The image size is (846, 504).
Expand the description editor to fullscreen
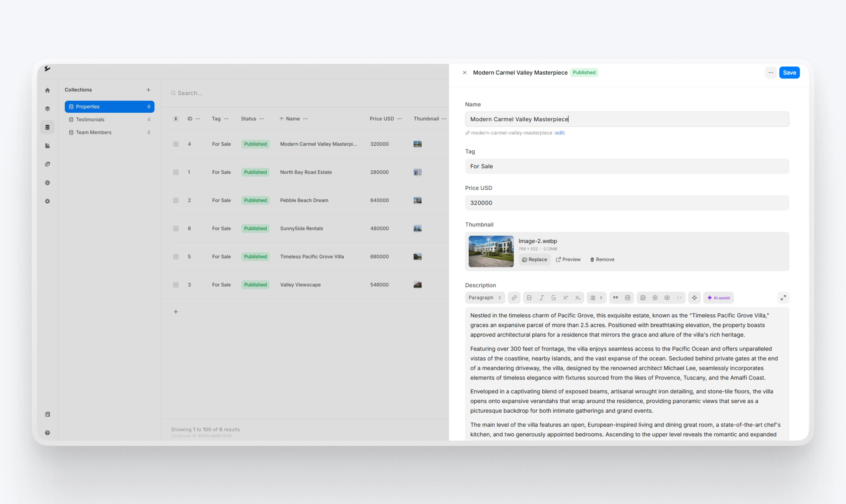pyautogui.click(x=783, y=298)
